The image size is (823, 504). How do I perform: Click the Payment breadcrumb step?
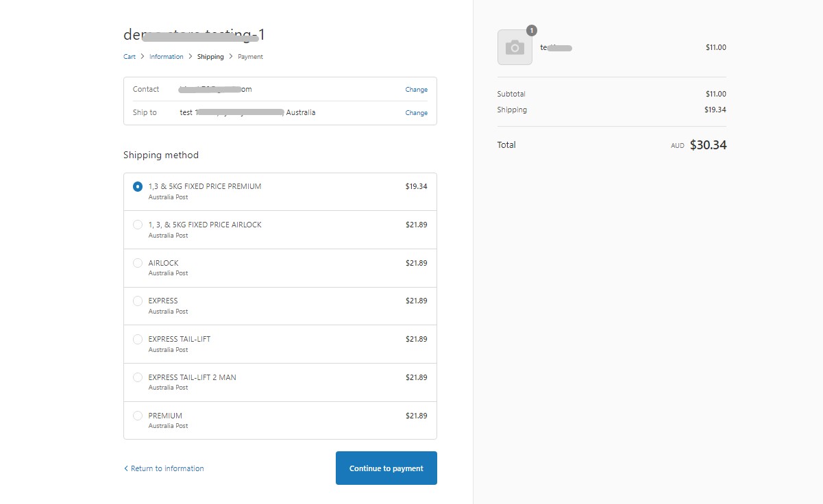250,57
